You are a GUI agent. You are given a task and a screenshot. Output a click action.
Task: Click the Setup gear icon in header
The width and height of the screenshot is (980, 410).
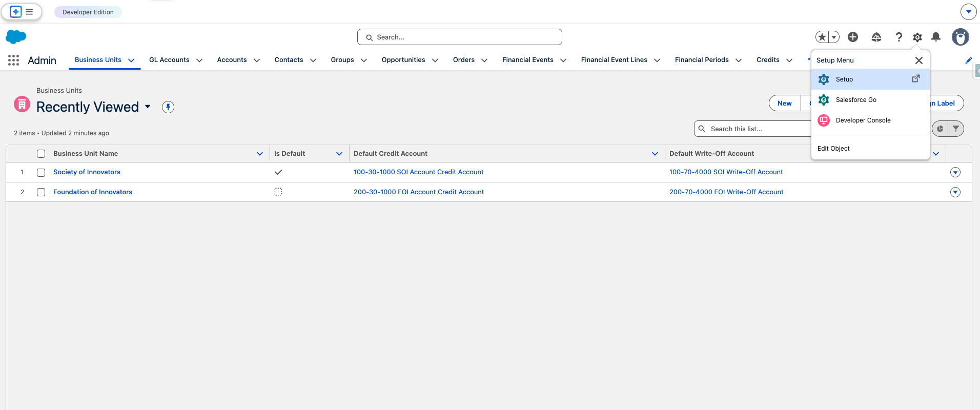917,37
